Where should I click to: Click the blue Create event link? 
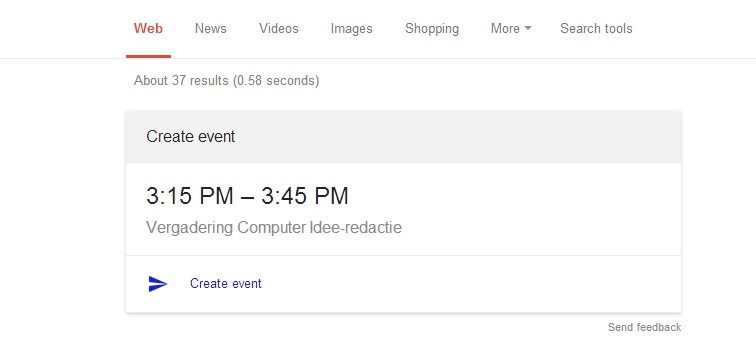(x=226, y=283)
